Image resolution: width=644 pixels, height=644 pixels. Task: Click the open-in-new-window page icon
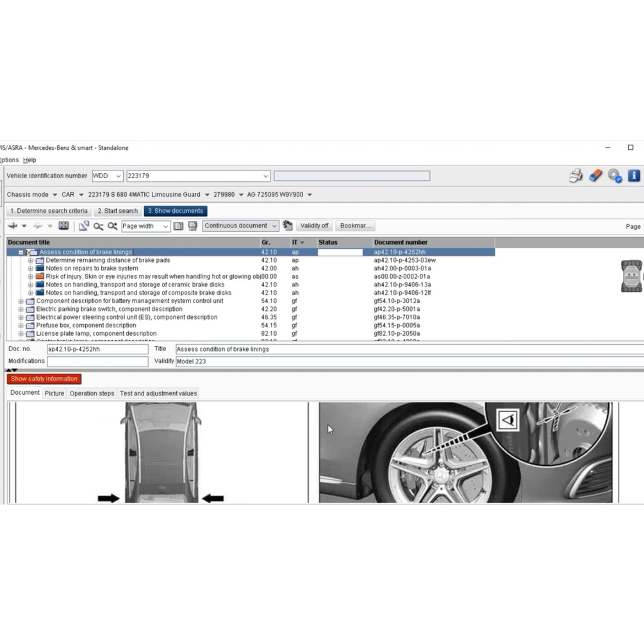tap(84, 226)
